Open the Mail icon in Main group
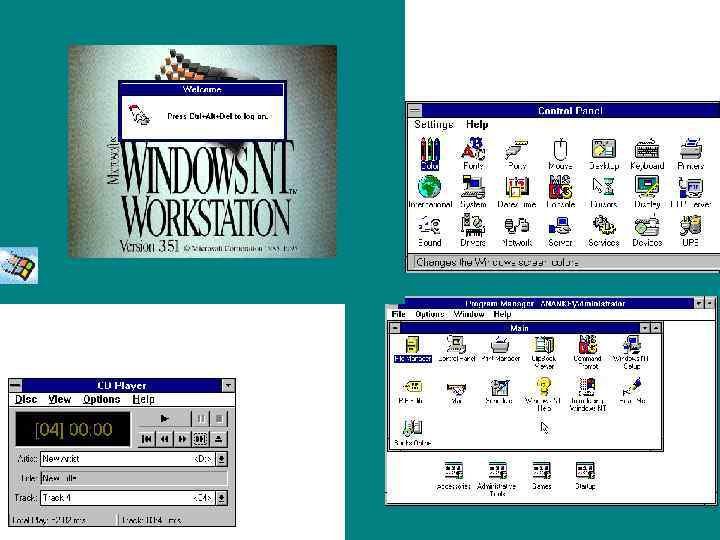This screenshot has width=720, height=540. [x=456, y=393]
